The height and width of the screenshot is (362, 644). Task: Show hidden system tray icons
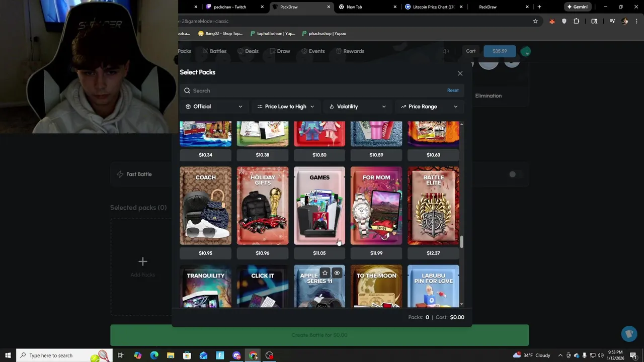coord(560,355)
